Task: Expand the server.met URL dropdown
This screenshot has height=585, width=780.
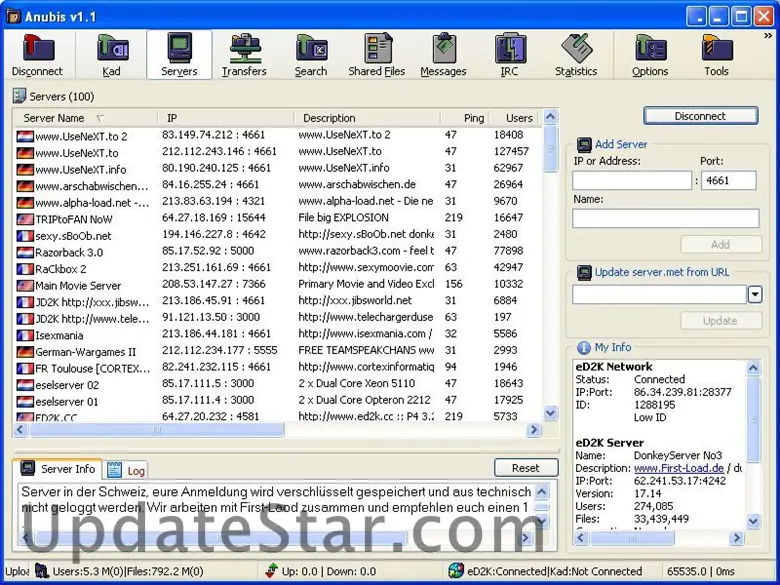Action: (x=755, y=294)
